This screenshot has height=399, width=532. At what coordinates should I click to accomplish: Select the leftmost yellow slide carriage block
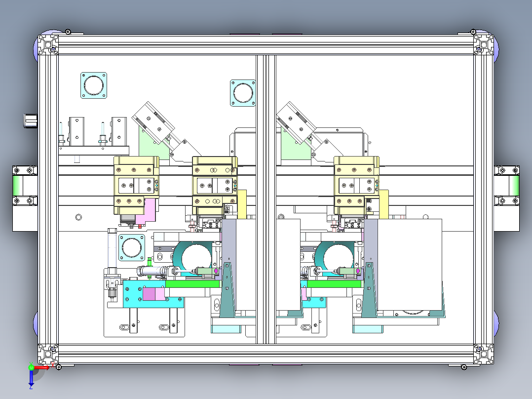[x=136, y=185]
